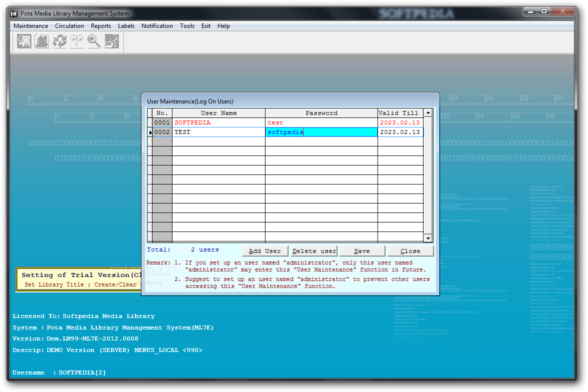
Task: Click 'Set Library Title' link in trial box
Action: click(54, 284)
